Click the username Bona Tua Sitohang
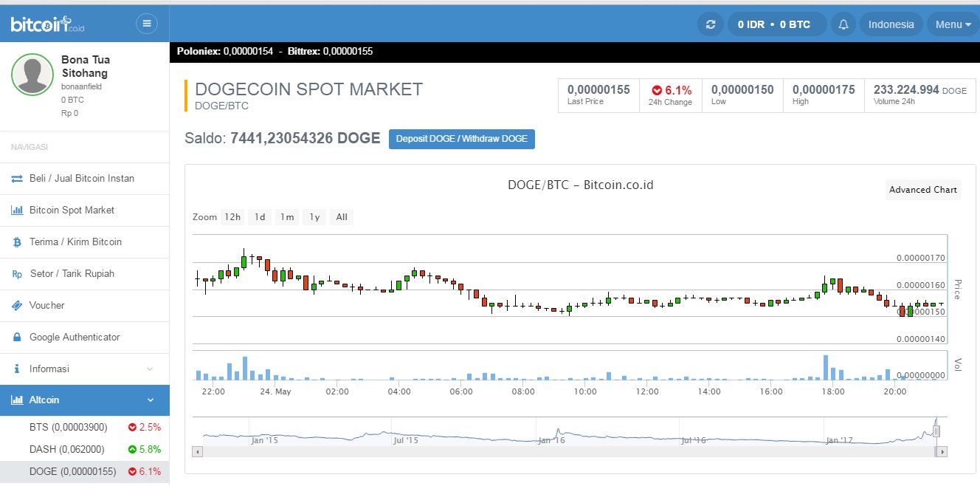 pos(86,66)
